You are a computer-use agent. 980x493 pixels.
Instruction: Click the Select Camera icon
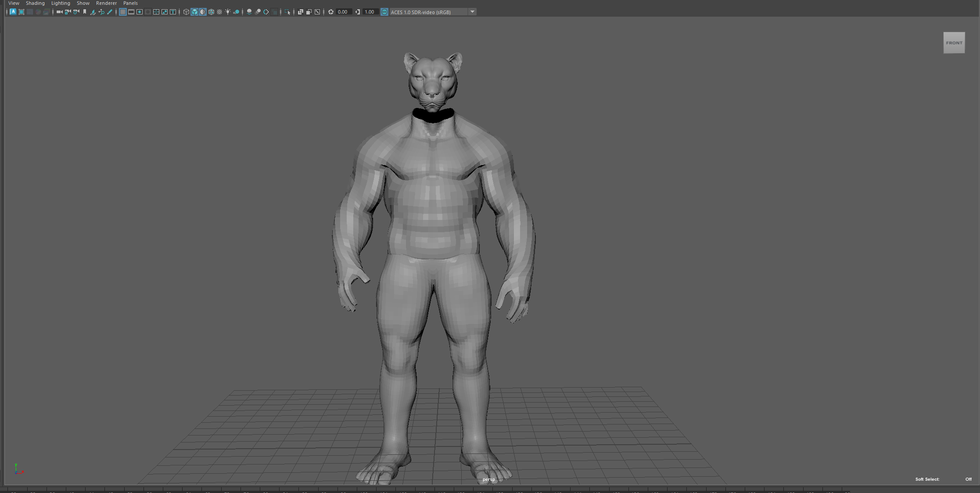coord(59,12)
